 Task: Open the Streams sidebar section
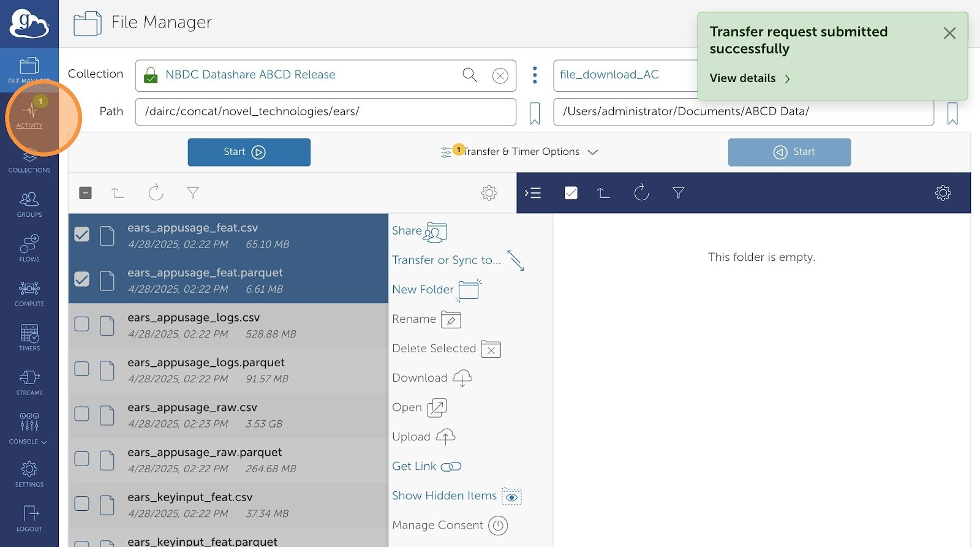29,383
